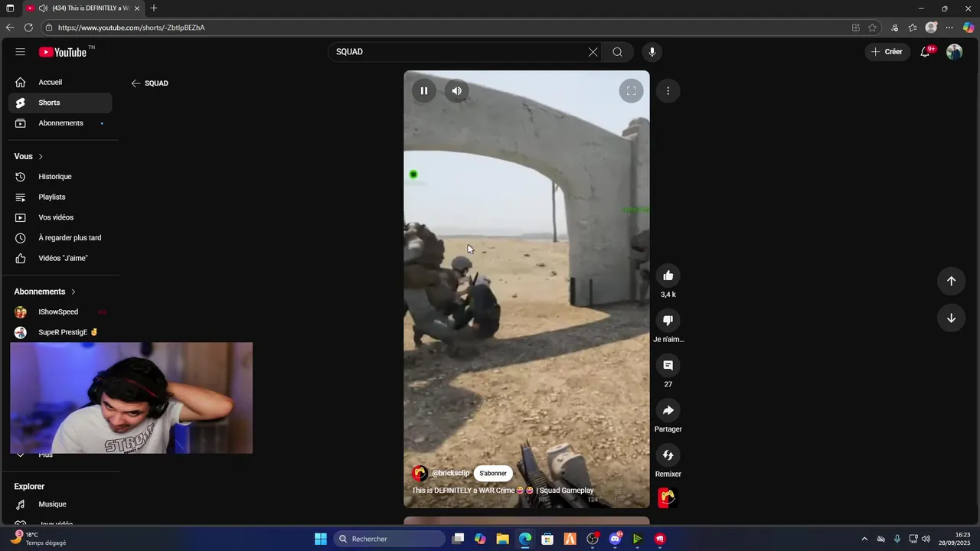Dislike the Short with thumbs down
This screenshot has width=980, height=551.
click(668, 321)
